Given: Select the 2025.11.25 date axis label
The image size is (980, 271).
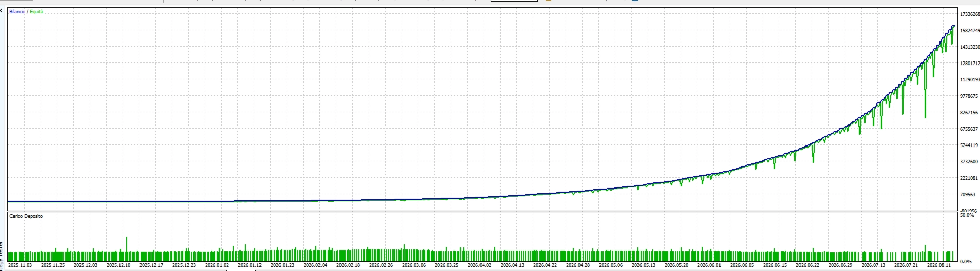Looking at the screenshot, I should 53,265.
